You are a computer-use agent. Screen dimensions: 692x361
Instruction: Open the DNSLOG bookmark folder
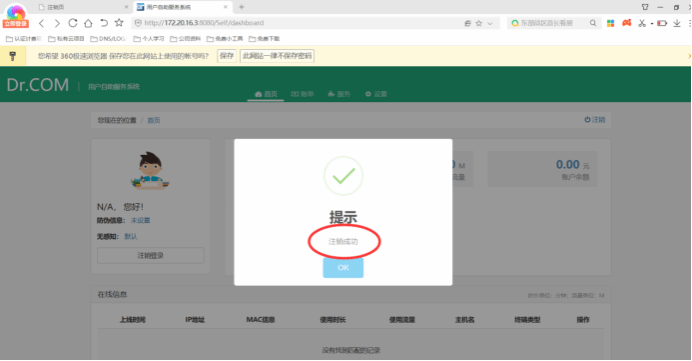click(108, 39)
